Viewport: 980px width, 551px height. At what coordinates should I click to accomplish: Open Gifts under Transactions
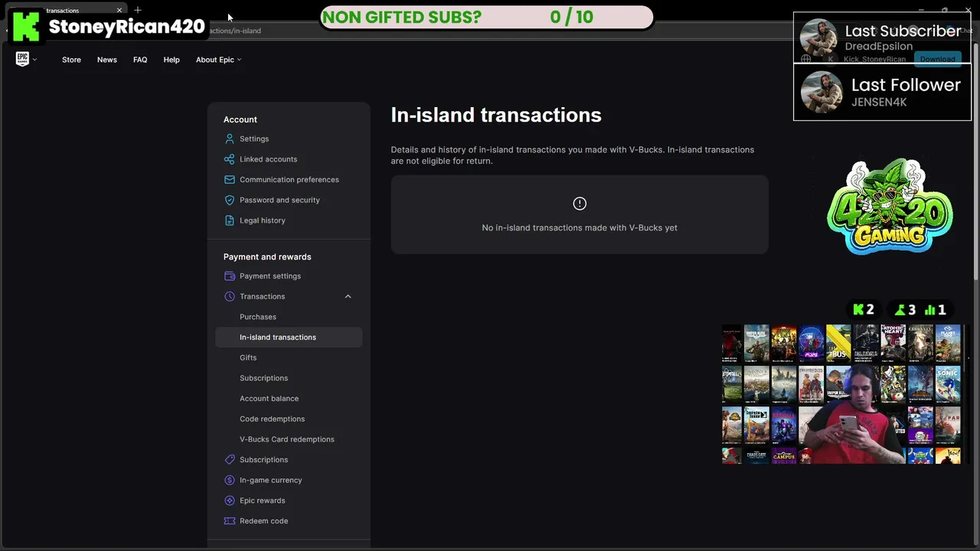click(x=248, y=357)
